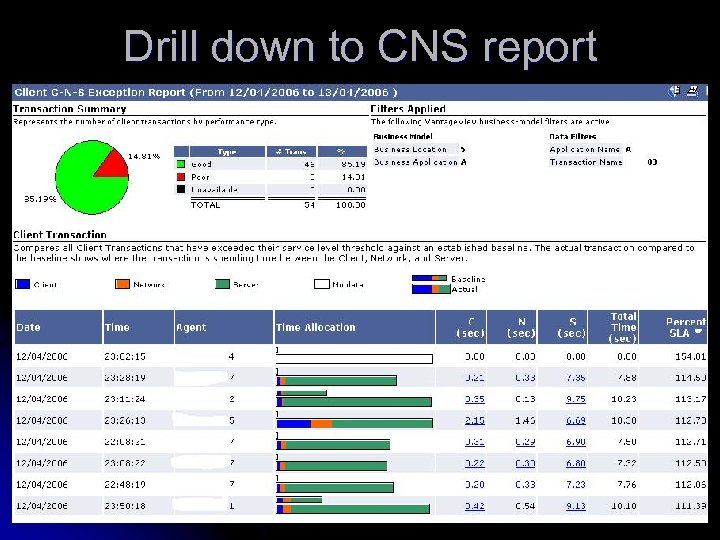
Task: Click the % column header in summary table
Action: click(x=342, y=152)
